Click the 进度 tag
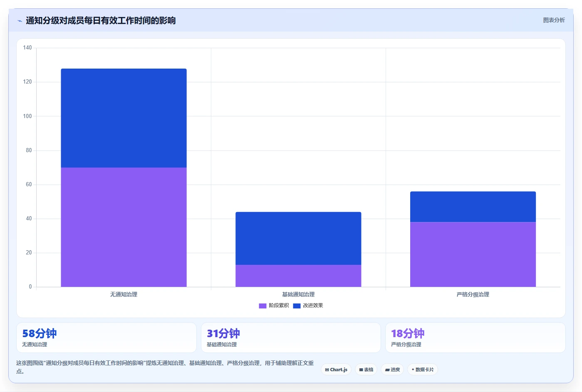582x392 pixels. (392, 370)
